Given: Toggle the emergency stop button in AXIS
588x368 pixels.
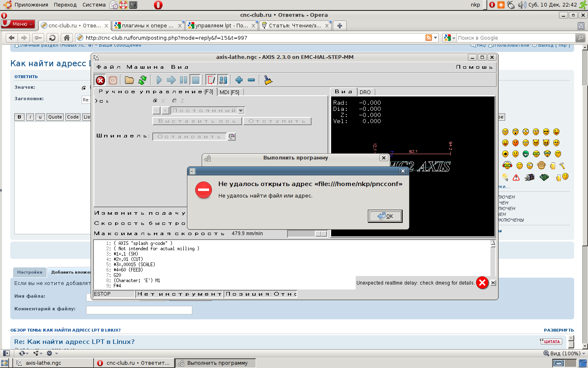Looking at the screenshot, I should point(100,80).
